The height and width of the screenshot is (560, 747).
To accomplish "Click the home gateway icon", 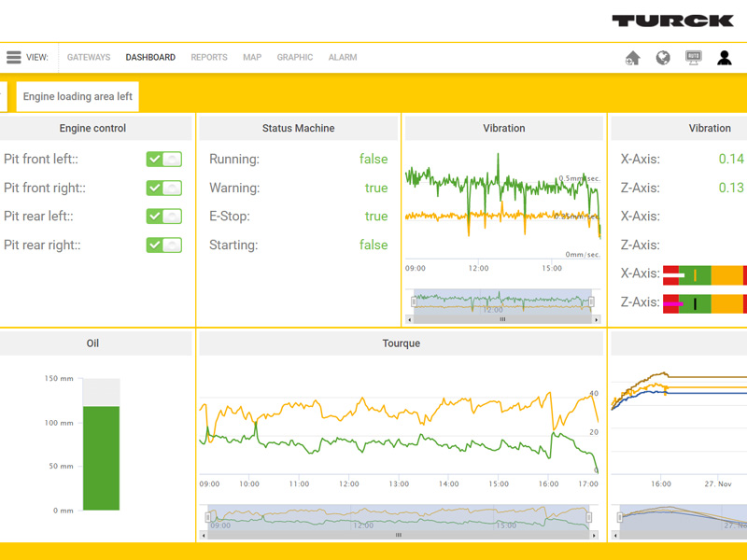I will pyautogui.click(x=632, y=58).
